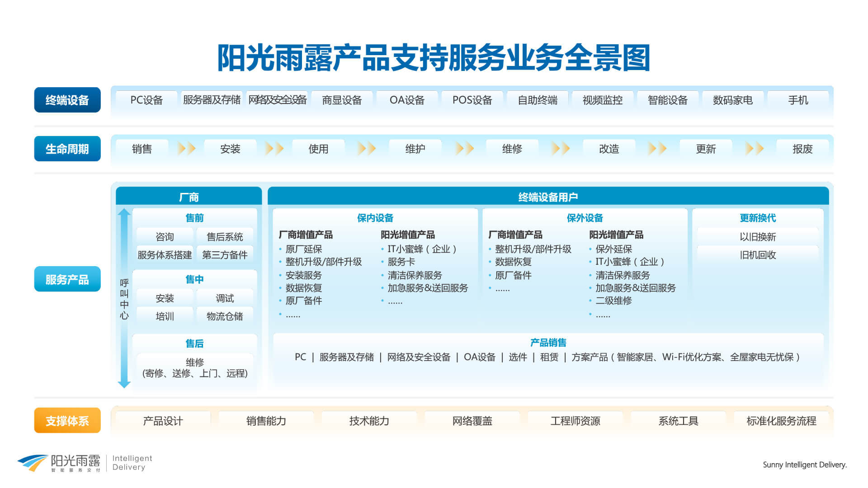Screen dimensions: 868x488
Task: Click the 培训 box
Action: point(165,316)
